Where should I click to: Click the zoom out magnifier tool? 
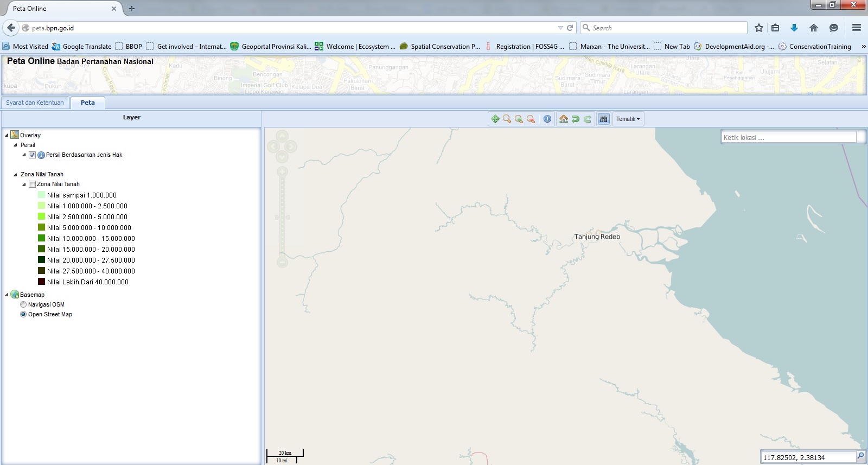(x=531, y=119)
